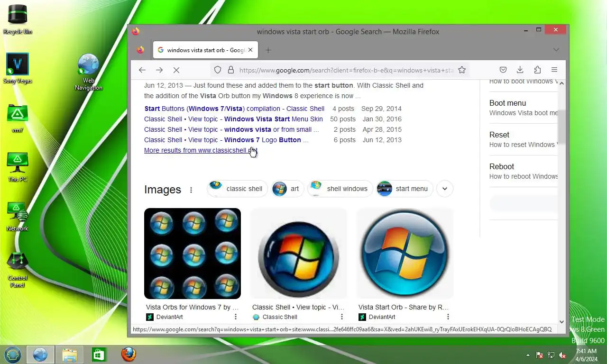Open Windows Vista Start Menu Skin topic
Viewport: 607px width, 364px height.
click(x=233, y=119)
